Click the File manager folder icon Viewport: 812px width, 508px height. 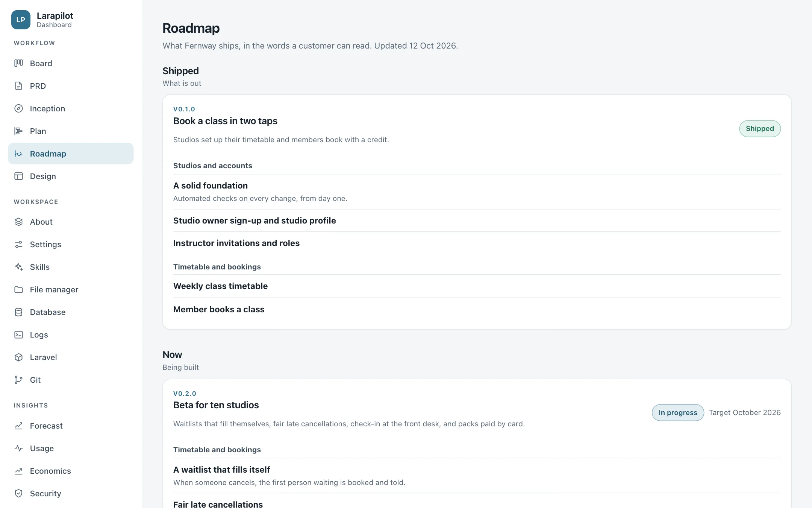click(18, 289)
